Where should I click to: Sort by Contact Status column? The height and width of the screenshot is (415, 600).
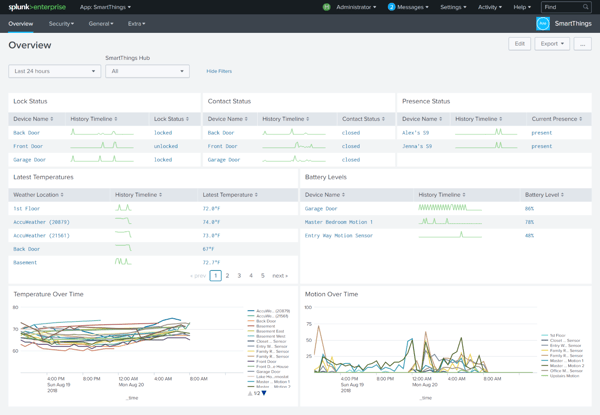pos(364,119)
